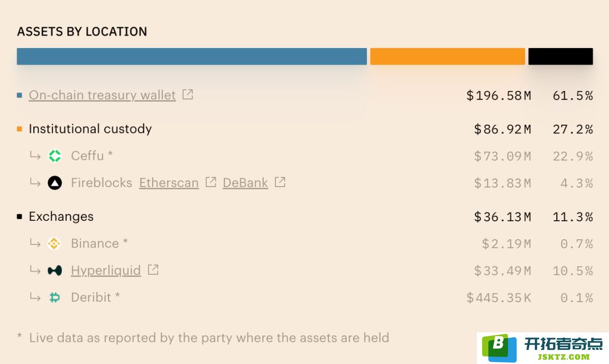Click the JSKTZ.COM watermark logo
This screenshot has width=609, height=364.
click(542, 348)
